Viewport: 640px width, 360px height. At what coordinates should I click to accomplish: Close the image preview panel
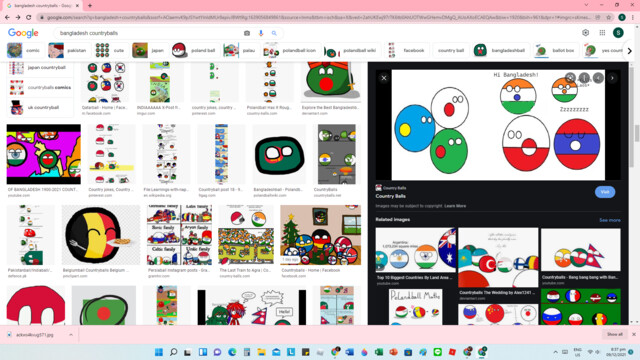point(384,78)
